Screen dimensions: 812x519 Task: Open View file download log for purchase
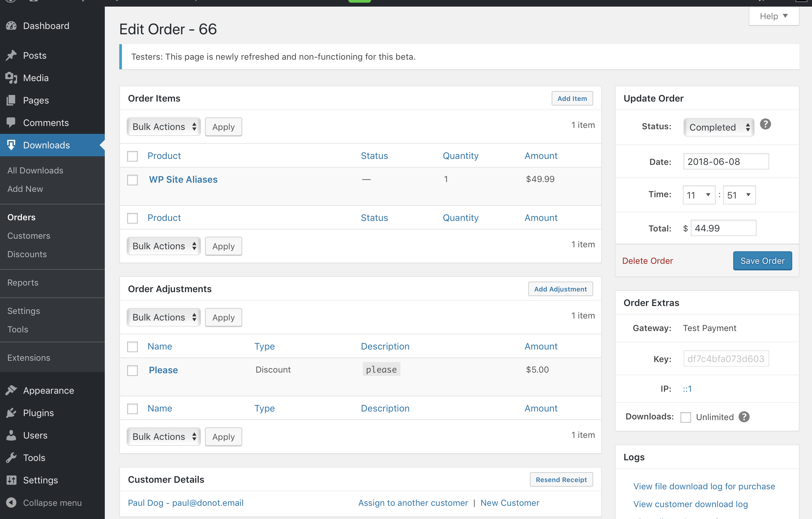[x=704, y=486]
